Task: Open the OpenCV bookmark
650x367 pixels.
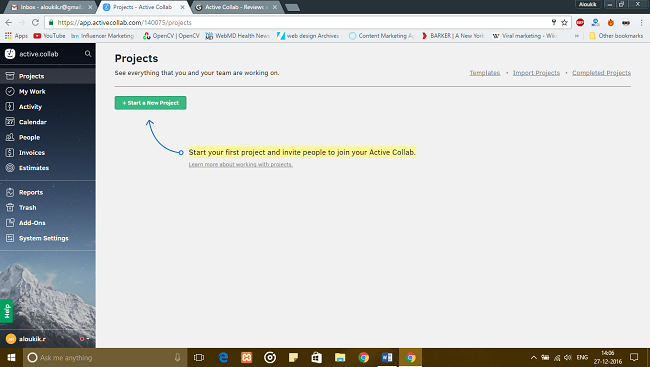Action: (x=171, y=36)
